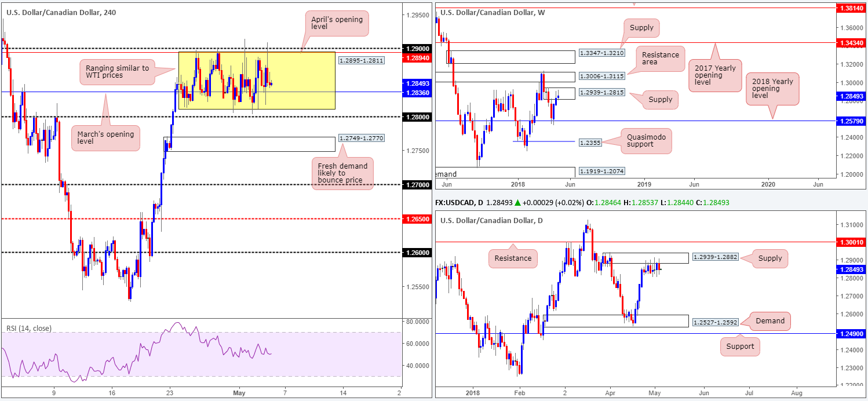The image size is (868, 401).
Task: Click the Resistance callout on the daily chart
Action: (x=513, y=258)
